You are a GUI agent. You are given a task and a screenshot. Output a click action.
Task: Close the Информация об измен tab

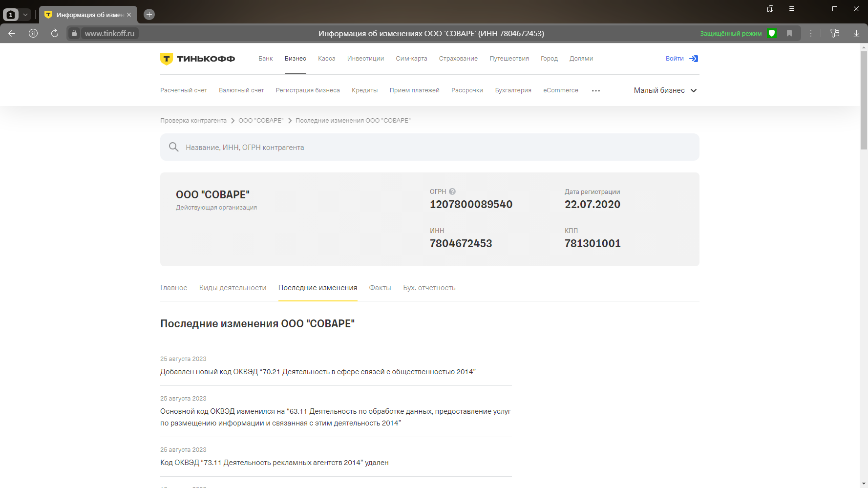click(x=129, y=15)
